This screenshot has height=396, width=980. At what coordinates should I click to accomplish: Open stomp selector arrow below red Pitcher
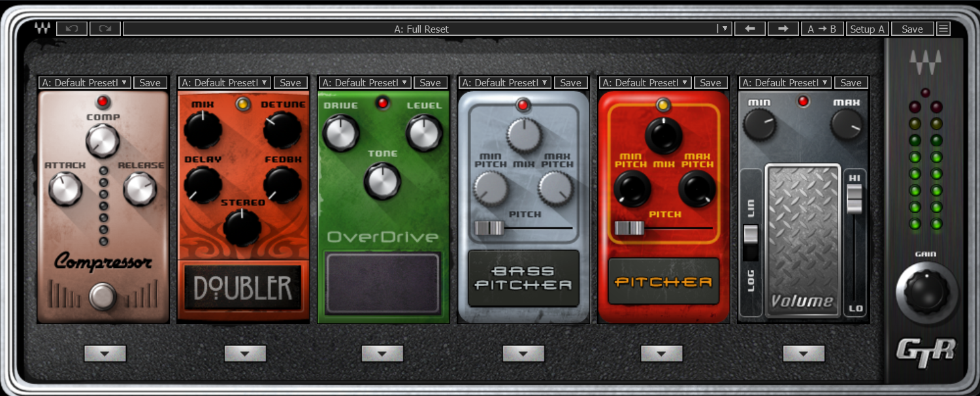pyautogui.click(x=662, y=354)
